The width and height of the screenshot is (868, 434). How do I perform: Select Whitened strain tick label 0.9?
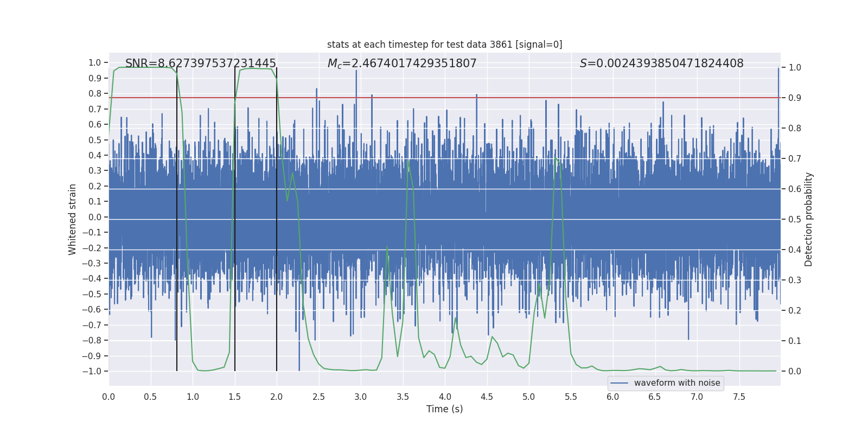(95, 78)
